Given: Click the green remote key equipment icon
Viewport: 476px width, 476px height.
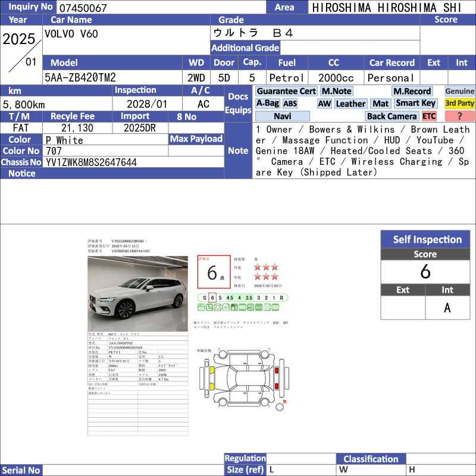Looking at the screenshot, I should coord(234,307).
